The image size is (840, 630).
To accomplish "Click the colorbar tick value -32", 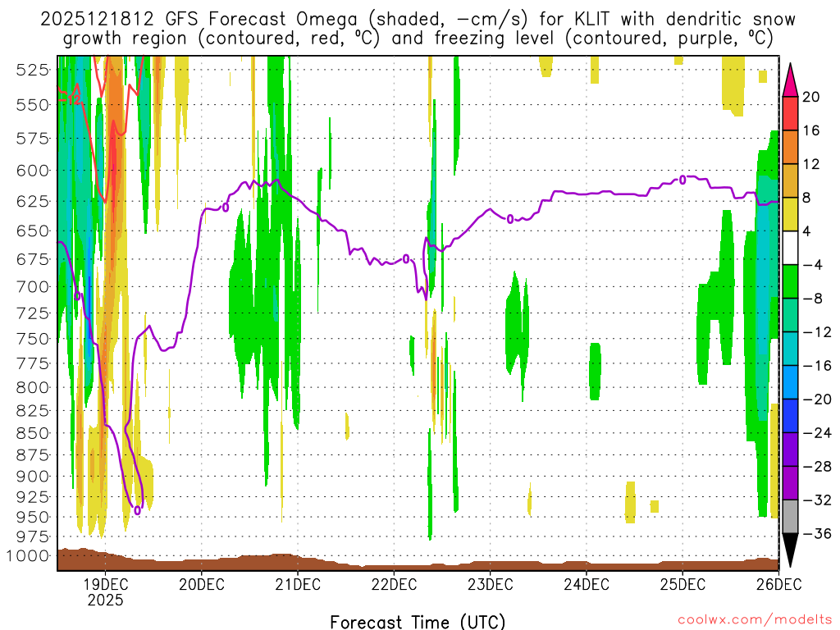I will [817, 500].
